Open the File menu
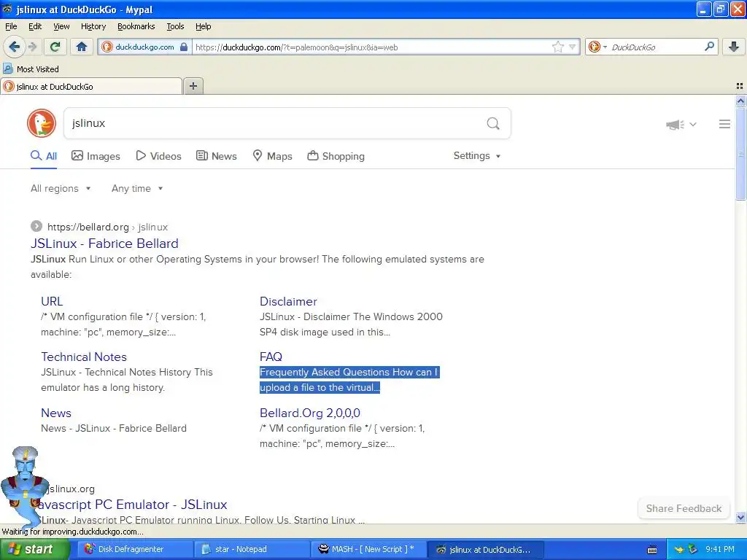 coord(11,26)
